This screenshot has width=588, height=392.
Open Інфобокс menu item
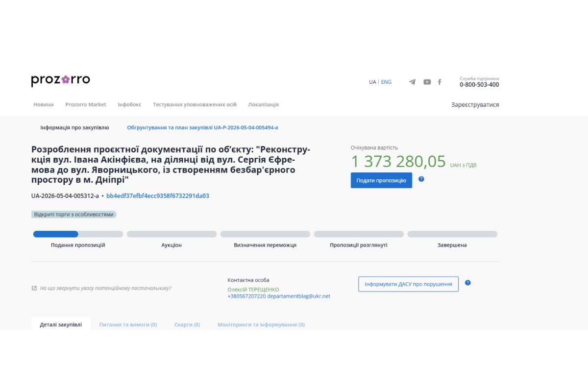(129, 104)
